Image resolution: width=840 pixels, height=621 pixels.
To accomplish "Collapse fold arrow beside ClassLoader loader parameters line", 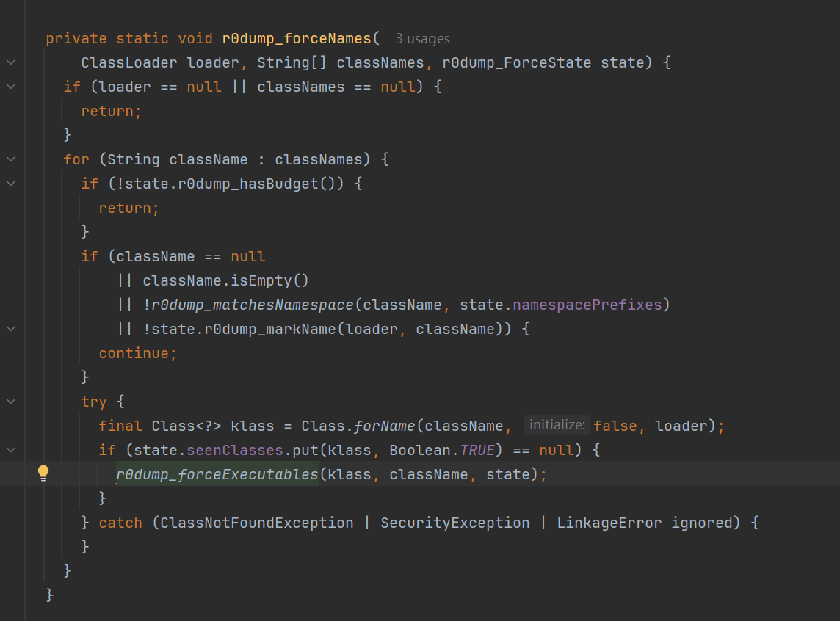I will (11, 62).
